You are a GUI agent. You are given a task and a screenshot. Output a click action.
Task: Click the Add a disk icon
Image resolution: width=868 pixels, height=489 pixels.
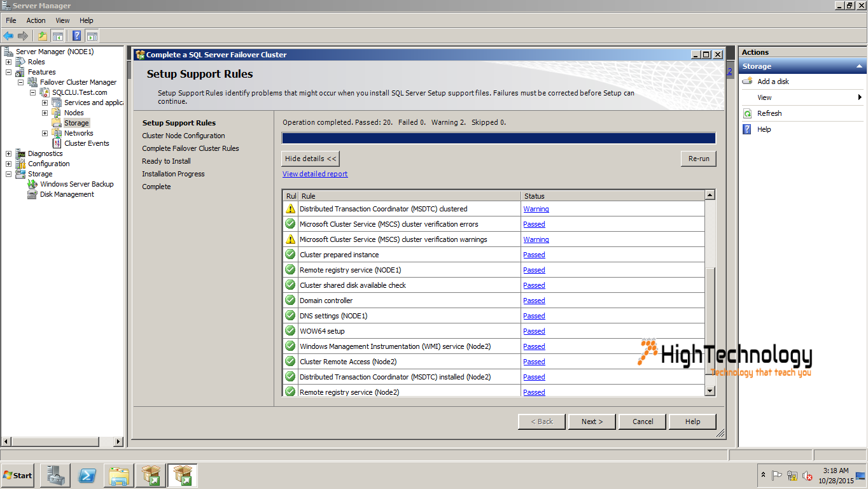(x=747, y=81)
